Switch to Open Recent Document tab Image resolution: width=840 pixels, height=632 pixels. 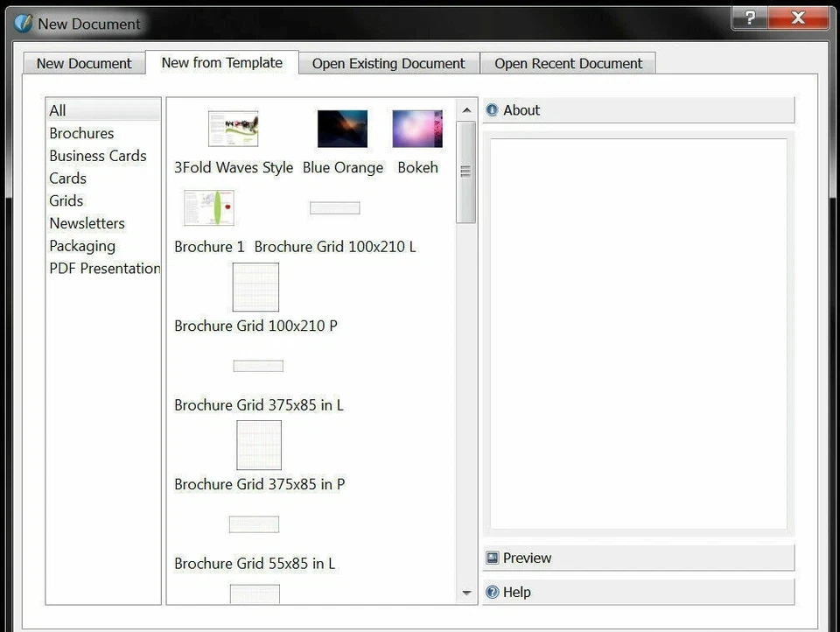pyautogui.click(x=568, y=63)
